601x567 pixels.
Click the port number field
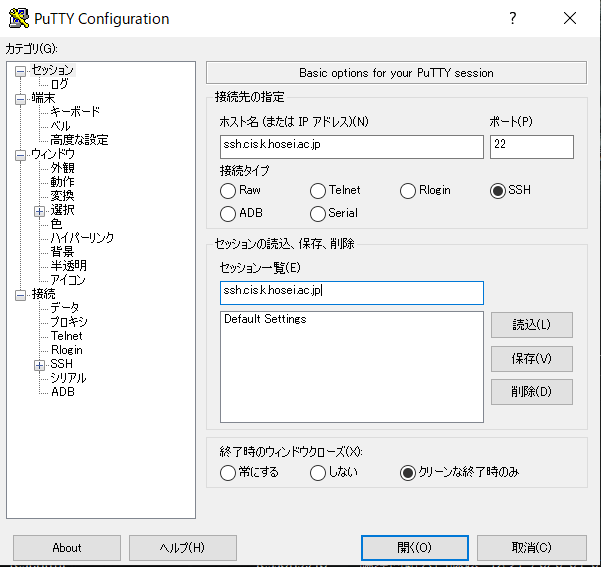pos(531,147)
